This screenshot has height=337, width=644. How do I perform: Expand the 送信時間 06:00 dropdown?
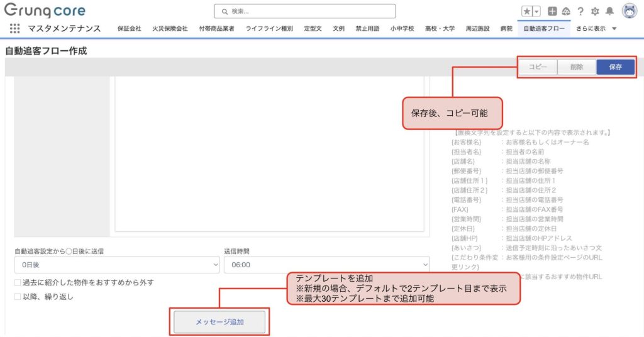326,265
